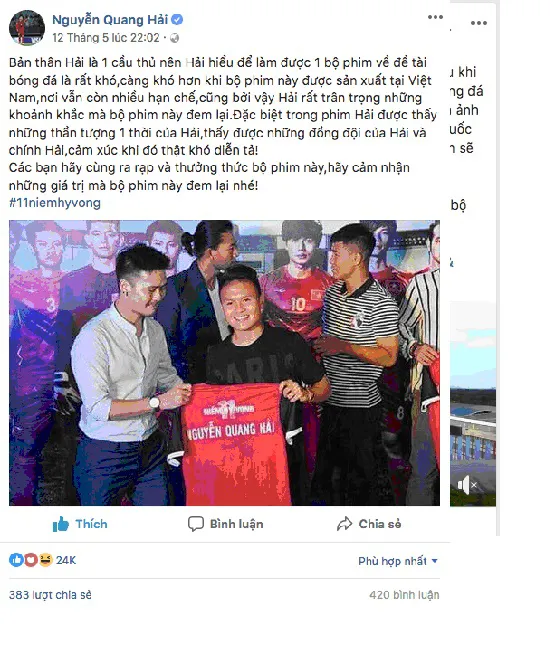Screen dimensions: 550x670
Task: Open the shirt presentation photo
Action: pos(224,363)
